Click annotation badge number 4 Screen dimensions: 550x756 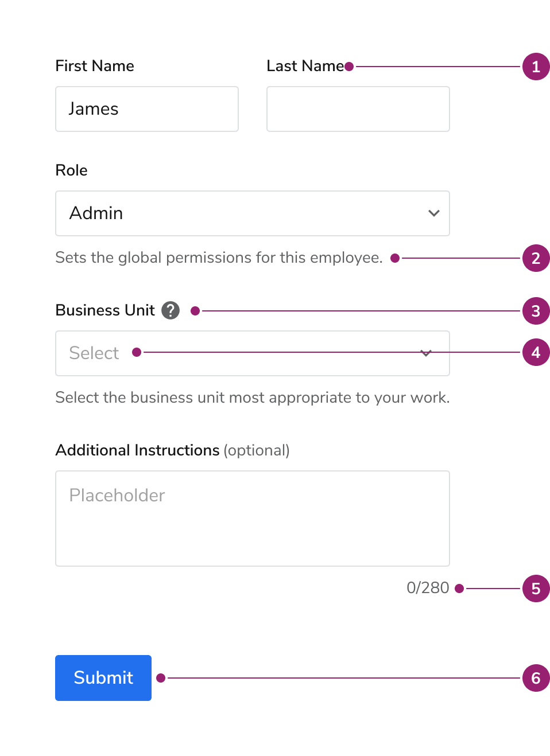(536, 352)
